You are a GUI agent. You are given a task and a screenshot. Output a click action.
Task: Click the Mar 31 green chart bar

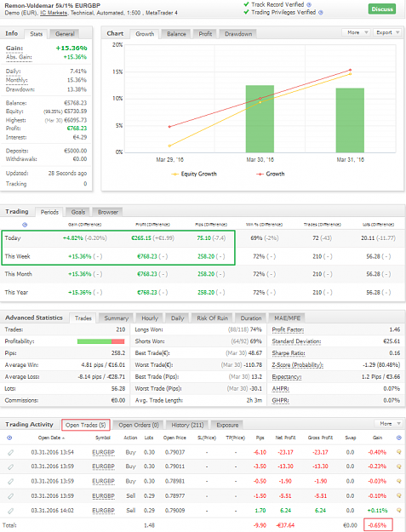coord(350,120)
